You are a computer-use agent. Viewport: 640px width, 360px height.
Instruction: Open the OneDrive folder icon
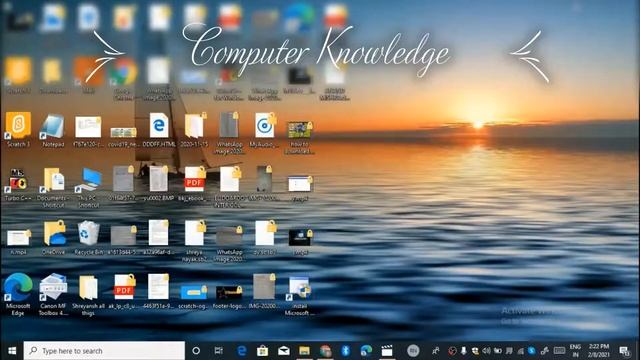[53, 238]
